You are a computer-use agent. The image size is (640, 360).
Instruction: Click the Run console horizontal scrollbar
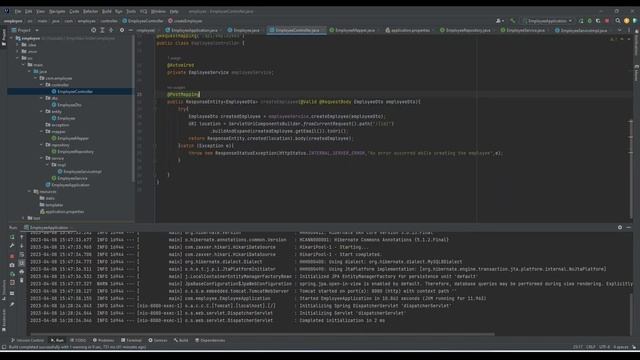(262, 334)
